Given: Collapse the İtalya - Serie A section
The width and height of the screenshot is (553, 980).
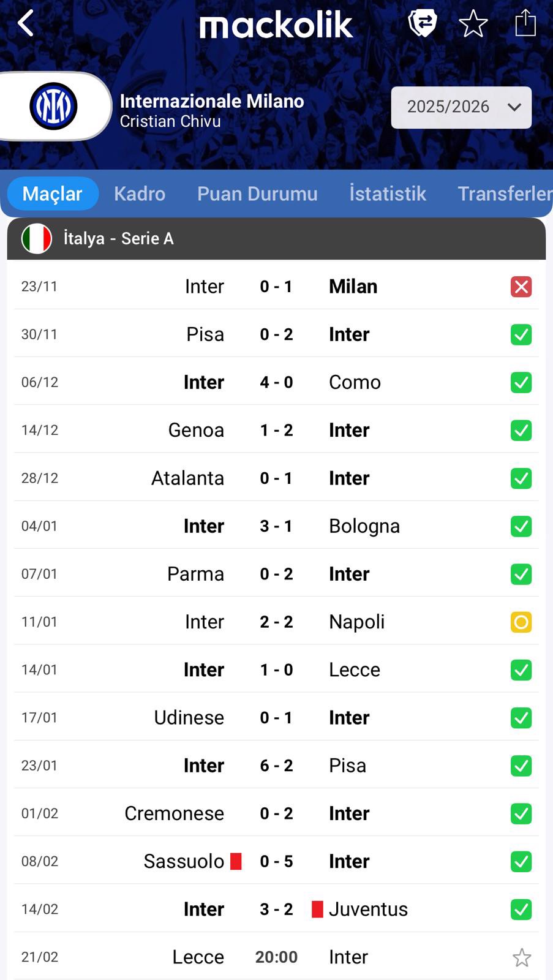Looking at the screenshot, I should click(x=276, y=238).
